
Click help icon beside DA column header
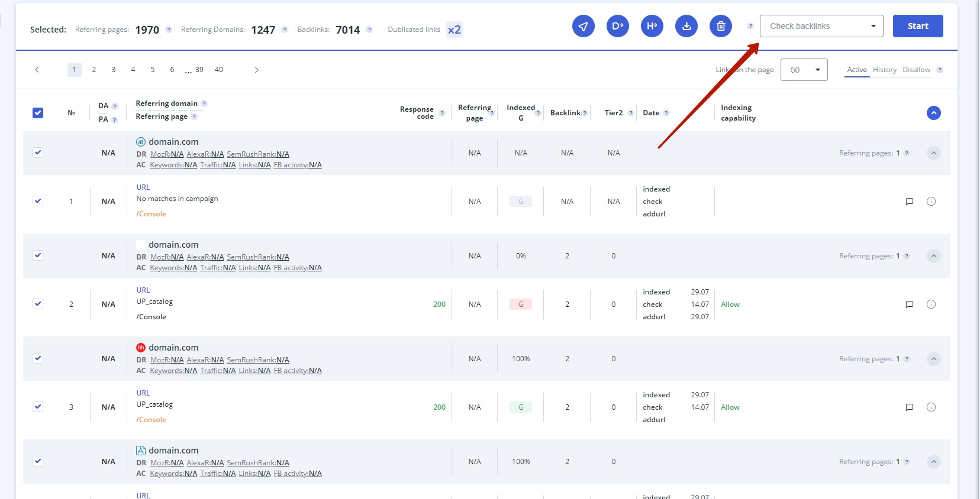tap(115, 106)
